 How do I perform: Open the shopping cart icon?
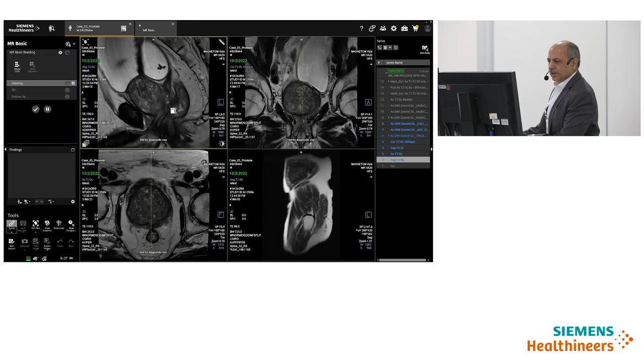pos(415,29)
